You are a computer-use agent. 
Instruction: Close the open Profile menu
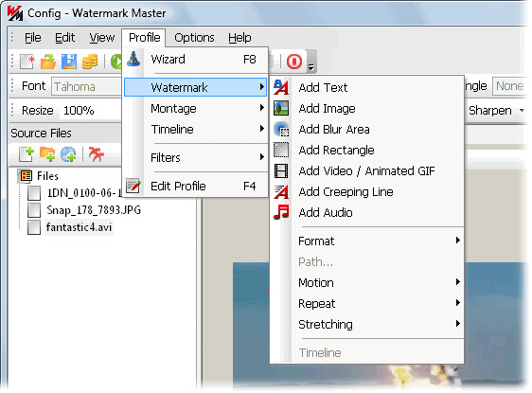[x=144, y=37]
